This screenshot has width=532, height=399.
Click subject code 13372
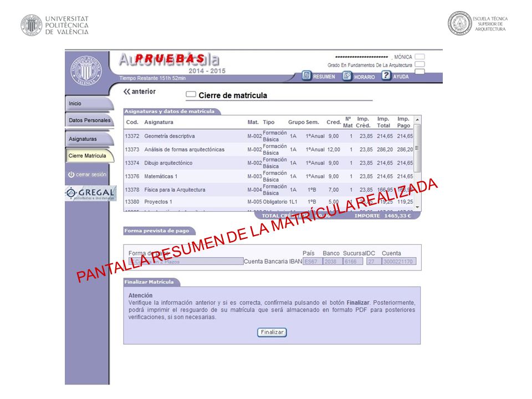click(x=132, y=136)
